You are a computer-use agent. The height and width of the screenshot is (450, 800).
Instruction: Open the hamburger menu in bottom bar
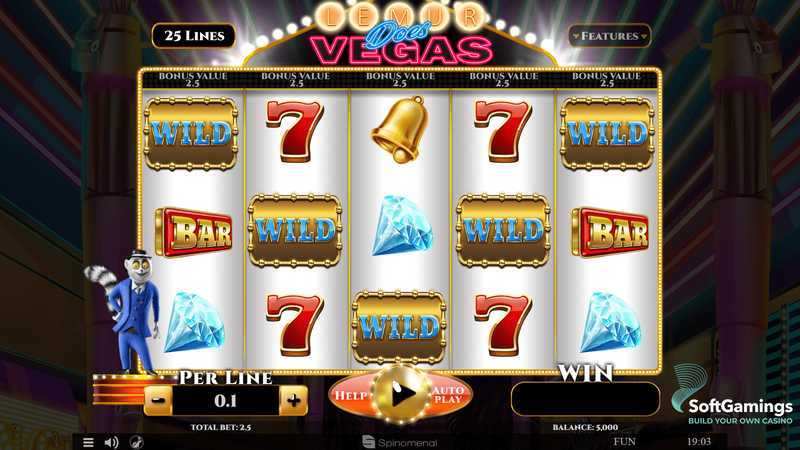click(88, 442)
